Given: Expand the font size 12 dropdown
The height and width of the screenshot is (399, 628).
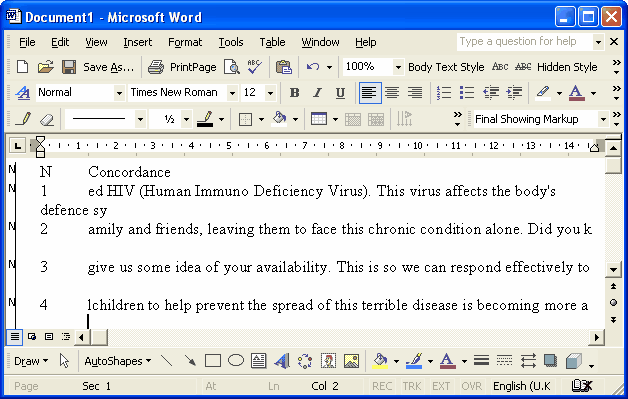Looking at the screenshot, I should click(270, 93).
